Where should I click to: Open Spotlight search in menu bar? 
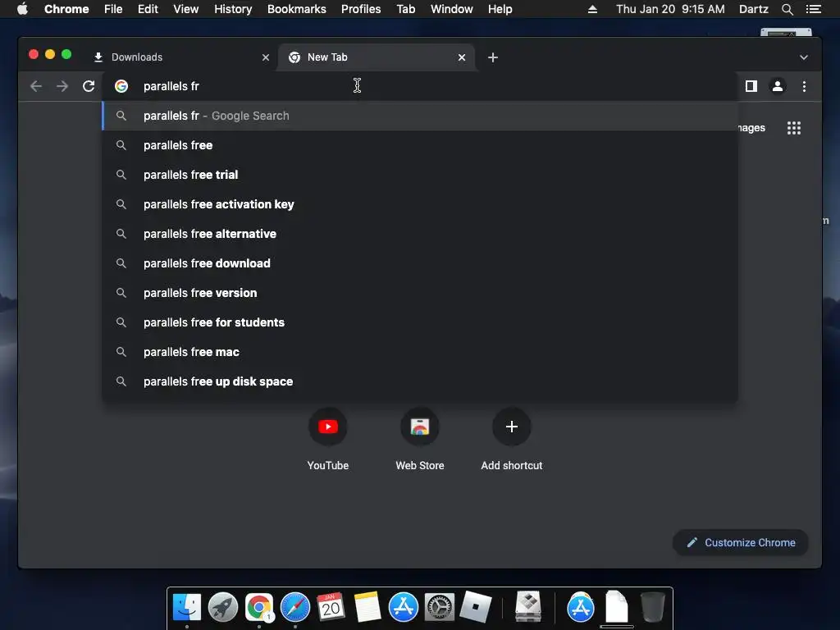tap(787, 9)
